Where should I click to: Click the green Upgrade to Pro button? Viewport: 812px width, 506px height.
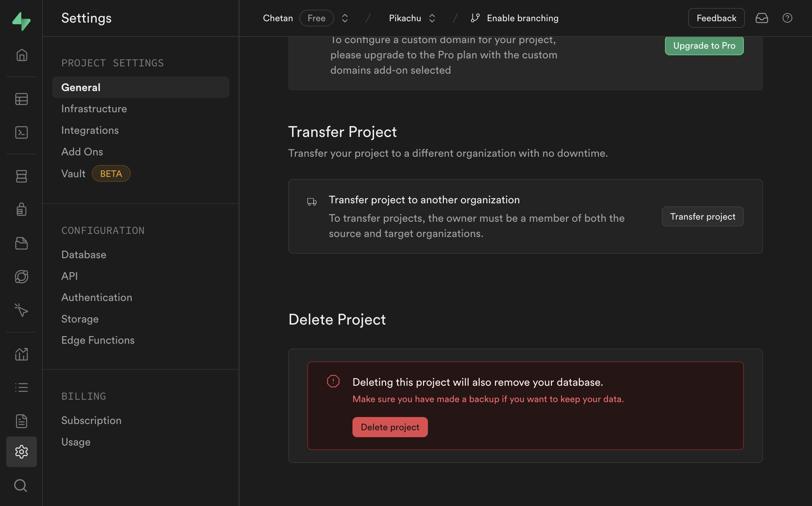click(704, 46)
